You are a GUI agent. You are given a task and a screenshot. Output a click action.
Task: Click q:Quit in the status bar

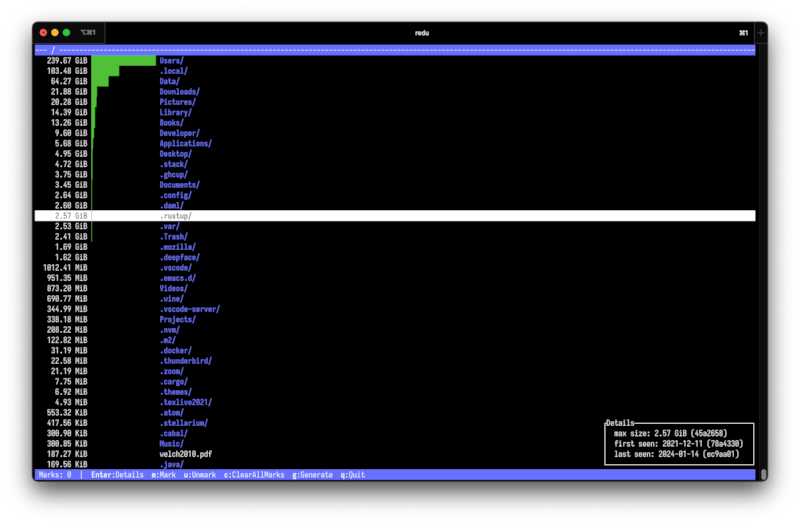pos(353,475)
